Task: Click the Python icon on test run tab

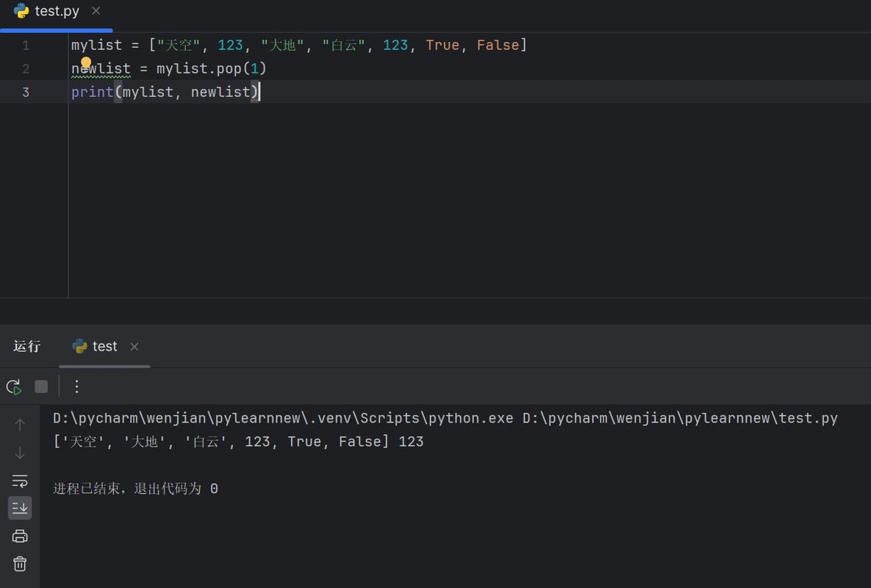Action: tap(79, 346)
